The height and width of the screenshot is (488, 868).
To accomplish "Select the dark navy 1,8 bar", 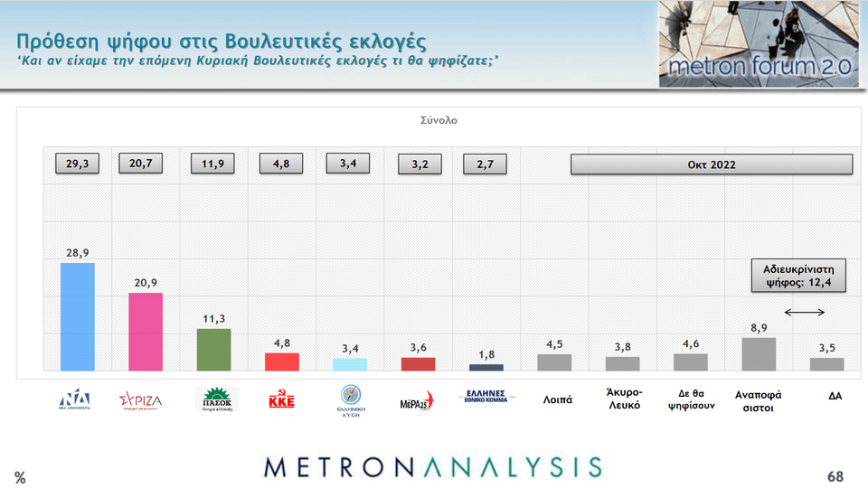I will (486, 368).
